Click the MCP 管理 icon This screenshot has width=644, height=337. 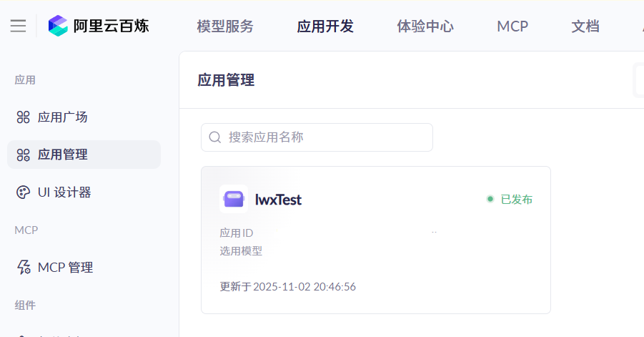[24, 267]
